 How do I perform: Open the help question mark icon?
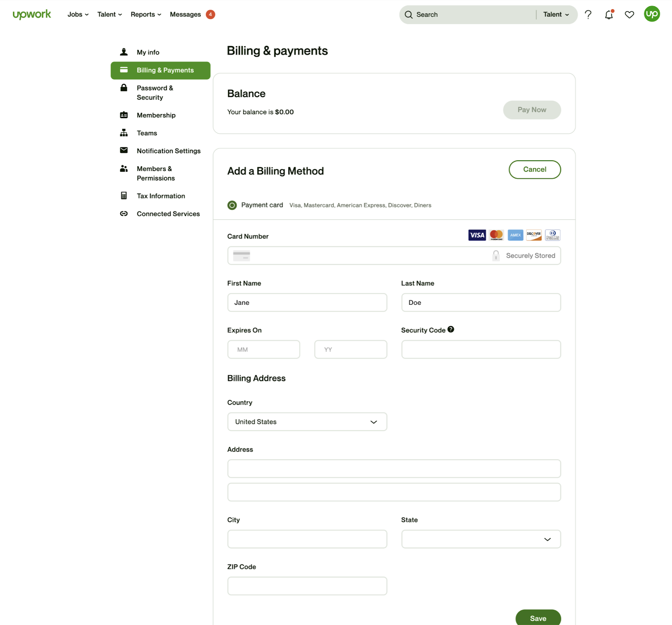(588, 15)
